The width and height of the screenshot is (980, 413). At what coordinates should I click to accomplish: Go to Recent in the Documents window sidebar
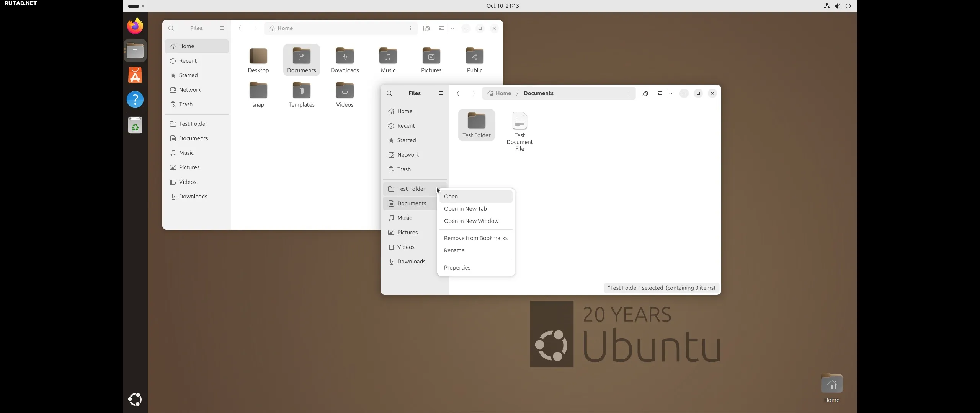pyautogui.click(x=415, y=126)
